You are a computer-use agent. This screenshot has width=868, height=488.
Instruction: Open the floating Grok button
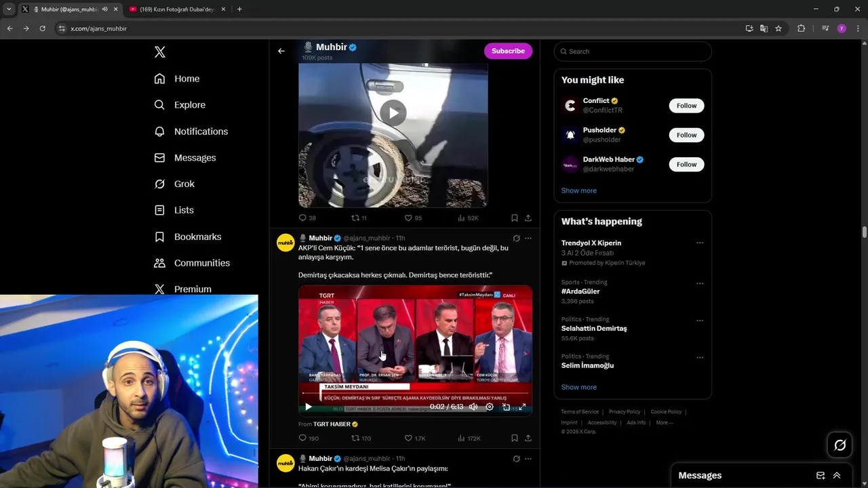click(840, 445)
